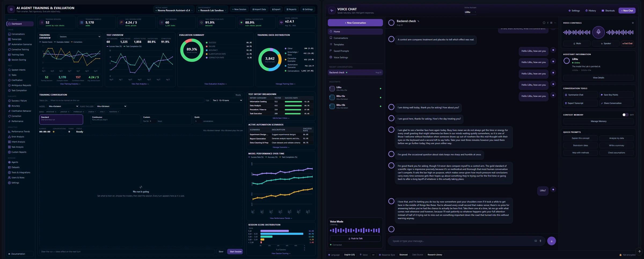The height and width of the screenshot is (259, 644).
Task: Click the Voice Chat waveform logo
Action: (x=332, y=10)
